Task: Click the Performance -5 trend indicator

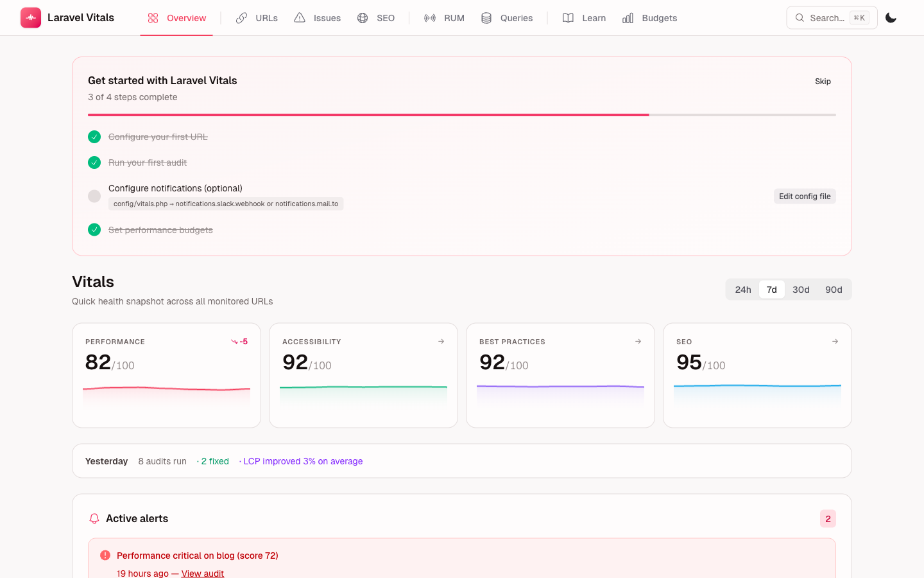Action: (x=239, y=342)
